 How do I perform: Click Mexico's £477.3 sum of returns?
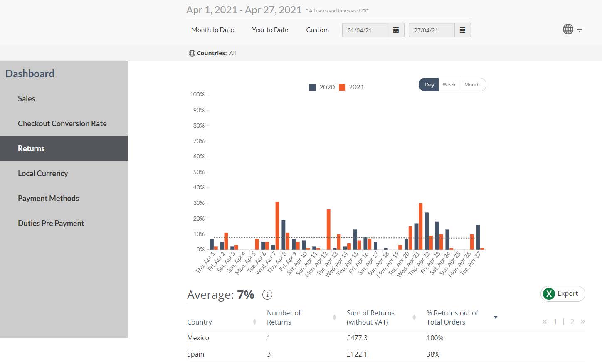click(x=357, y=338)
